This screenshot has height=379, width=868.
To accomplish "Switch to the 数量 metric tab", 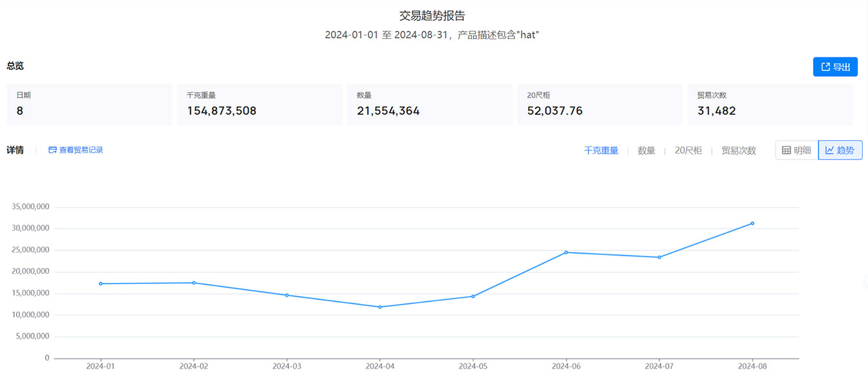I will [x=646, y=150].
